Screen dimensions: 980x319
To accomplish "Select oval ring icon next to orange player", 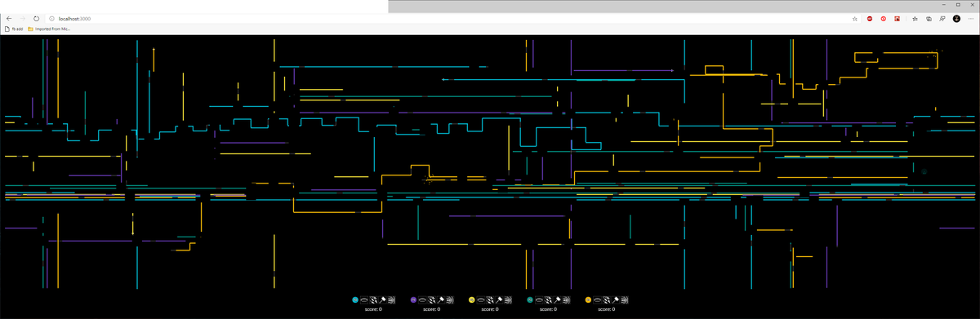I will point(597,300).
